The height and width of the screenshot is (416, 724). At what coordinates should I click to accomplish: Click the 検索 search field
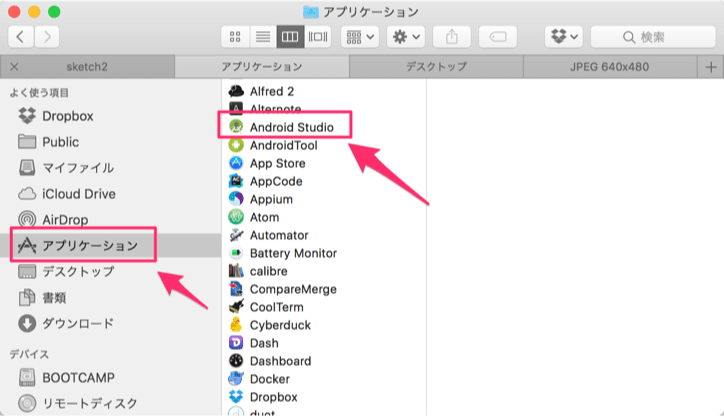[x=653, y=36]
